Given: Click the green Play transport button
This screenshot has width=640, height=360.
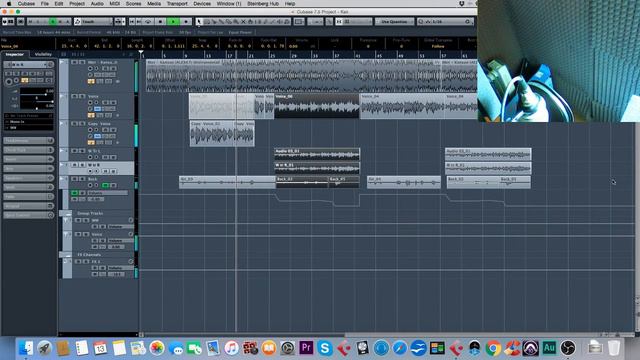Looking at the screenshot, I should pos(173,21).
